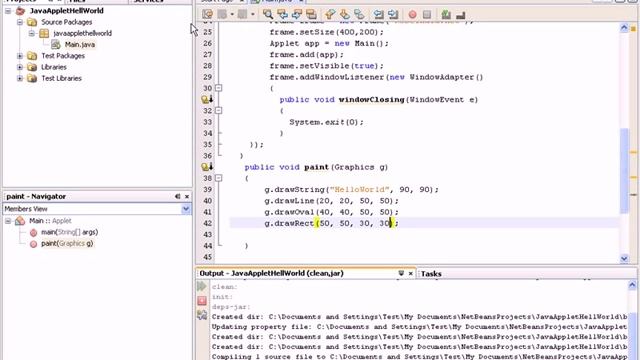Start macro recording red circle button
640x360 pixels.
413,15
